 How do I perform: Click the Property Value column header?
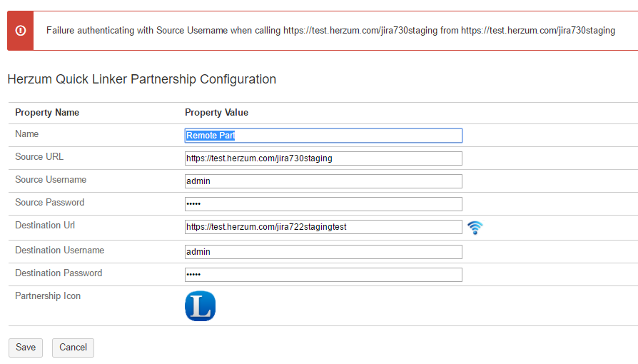click(x=216, y=113)
